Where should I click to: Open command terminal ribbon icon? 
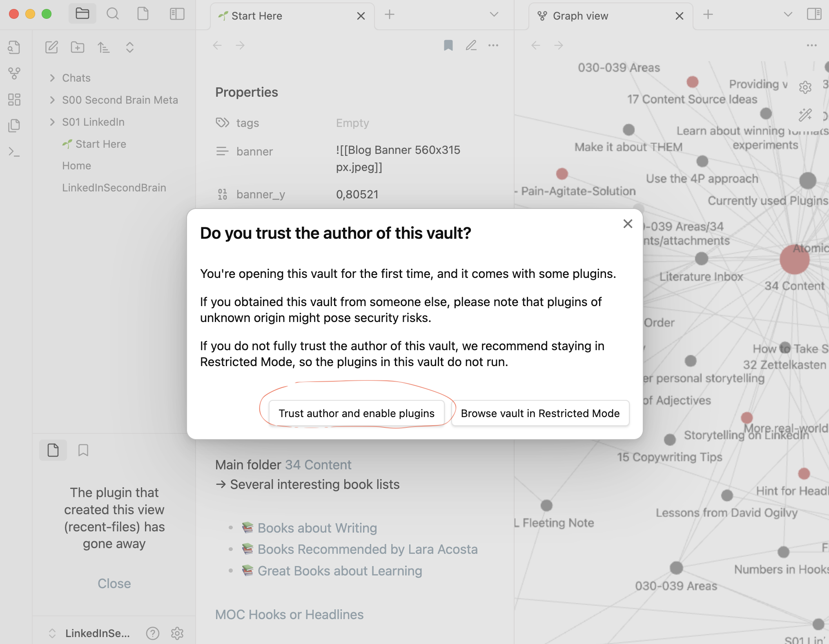point(14,152)
